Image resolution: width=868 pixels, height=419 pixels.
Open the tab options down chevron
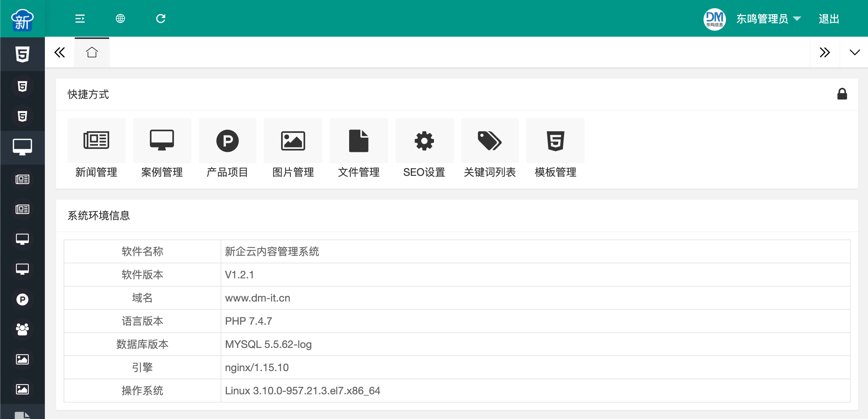coord(855,52)
